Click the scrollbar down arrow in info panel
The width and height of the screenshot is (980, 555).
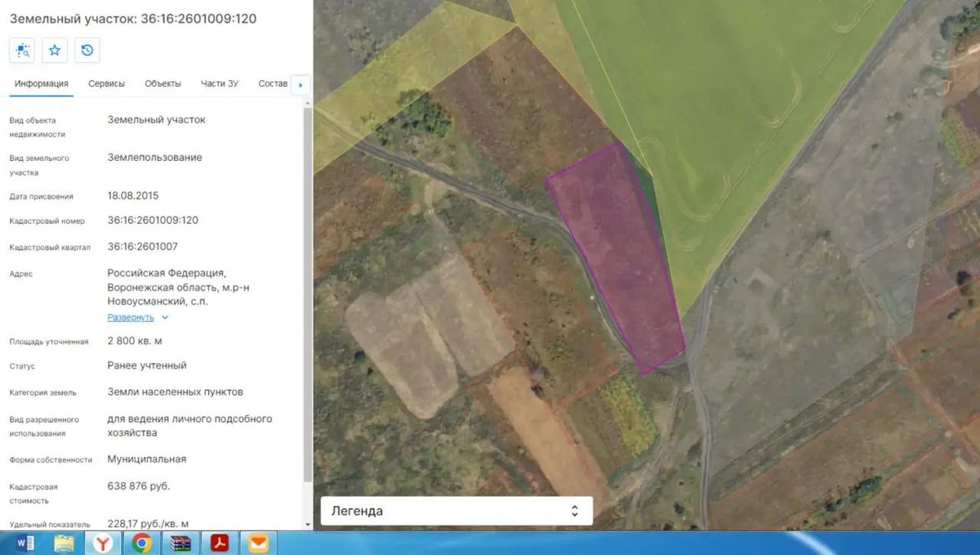click(307, 524)
